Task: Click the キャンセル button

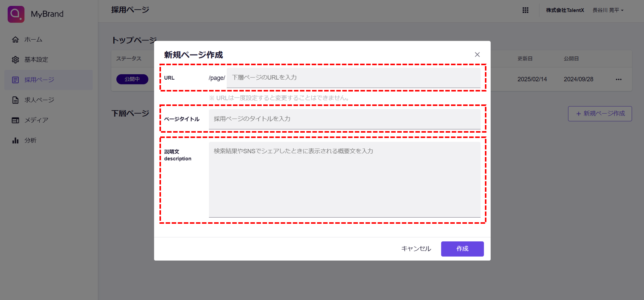Action: pos(416,249)
